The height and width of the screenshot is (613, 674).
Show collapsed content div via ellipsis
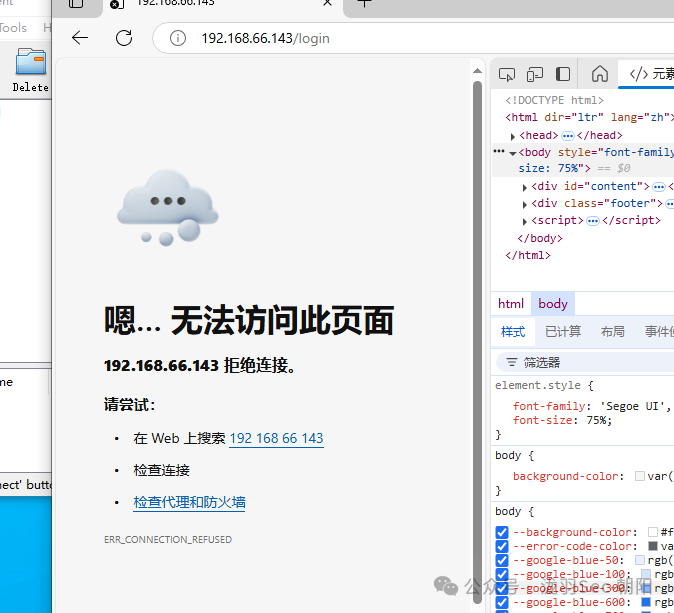(659, 187)
